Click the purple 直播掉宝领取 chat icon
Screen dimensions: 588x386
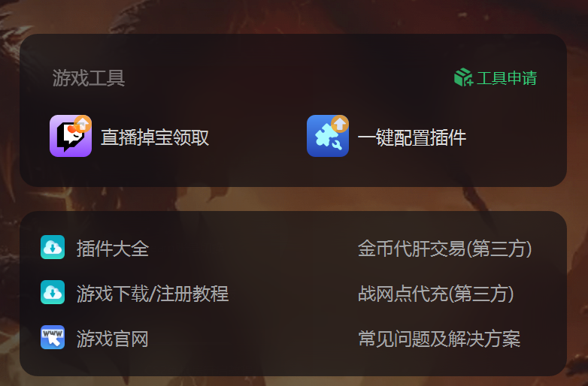(x=71, y=136)
